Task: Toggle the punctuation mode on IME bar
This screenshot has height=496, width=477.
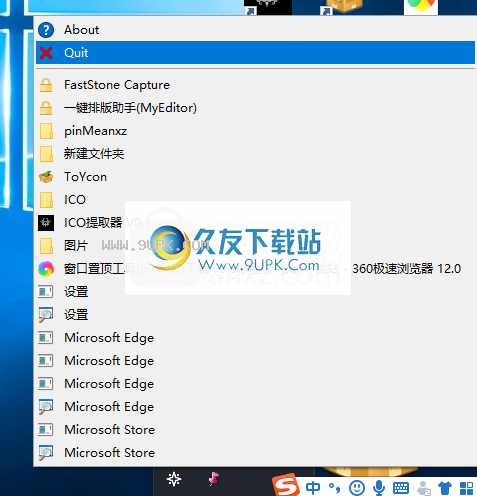Action: pyautogui.click(x=334, y=488)
